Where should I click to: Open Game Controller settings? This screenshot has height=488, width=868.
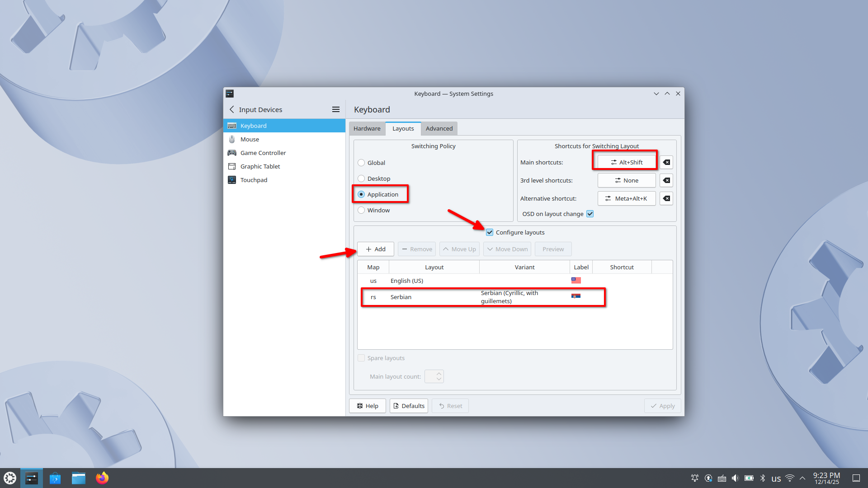(263, 153)
